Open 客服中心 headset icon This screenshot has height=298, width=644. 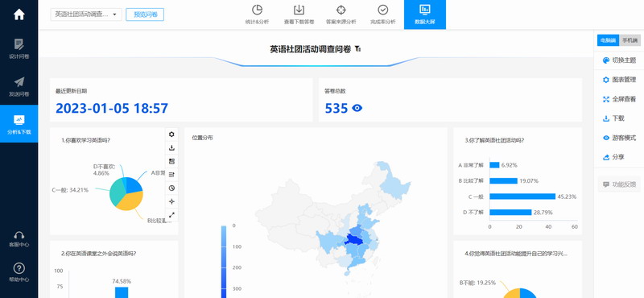[x=19, y=239]
